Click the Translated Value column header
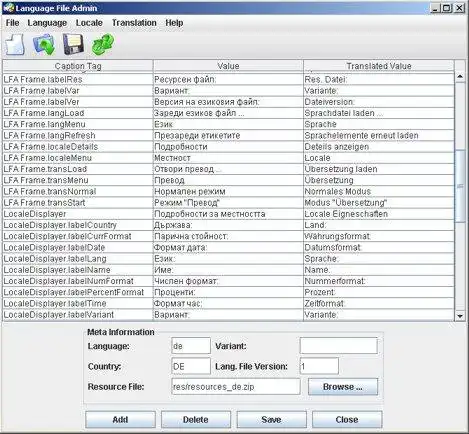Viewport: 469px width, 434px height. tap(379, 66)
